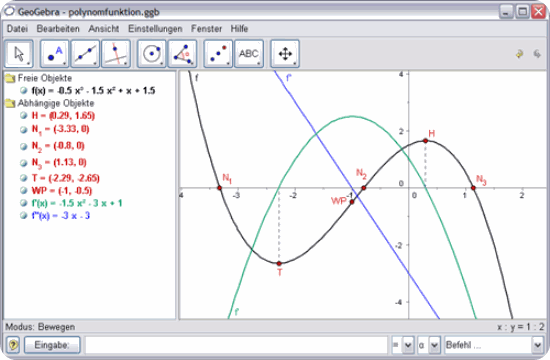Open the Einstellungen menu
This screenshot has height=360, width=550.
155,29
